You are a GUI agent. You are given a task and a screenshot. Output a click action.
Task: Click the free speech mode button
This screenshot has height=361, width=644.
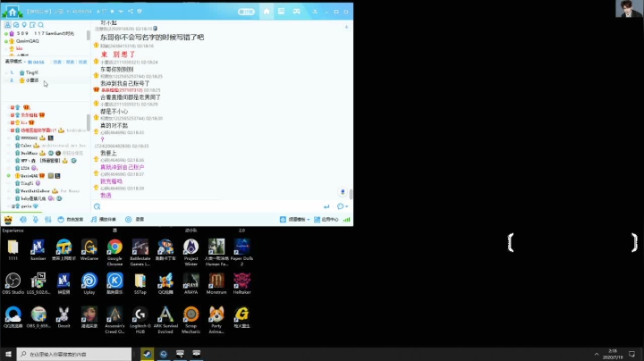coord(71,220)
